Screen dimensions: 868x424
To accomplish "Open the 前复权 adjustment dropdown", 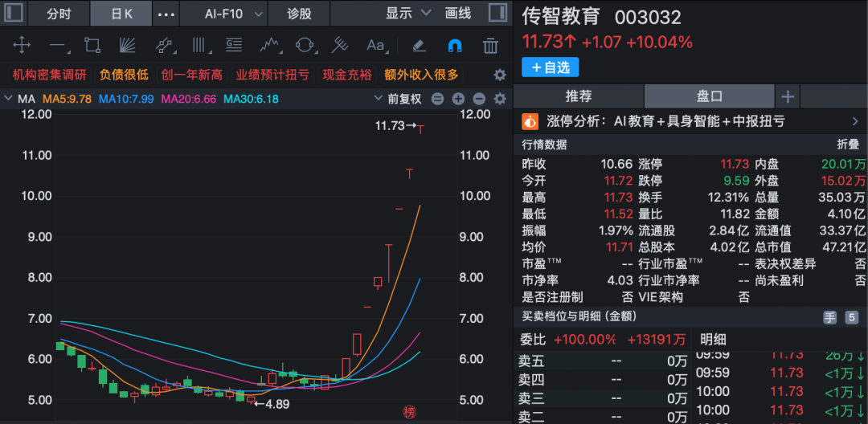I will pyautogui.click(x=398, y=99).
